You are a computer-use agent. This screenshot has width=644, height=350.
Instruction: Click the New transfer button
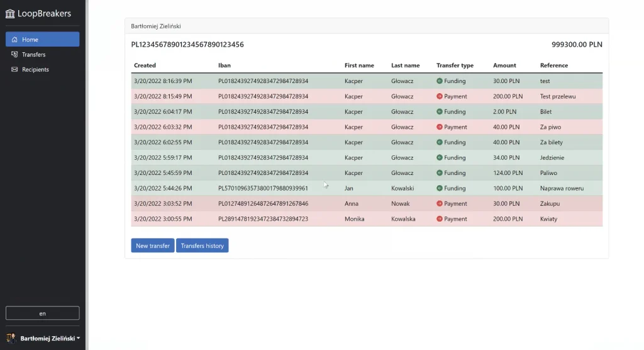click(153, 246)
